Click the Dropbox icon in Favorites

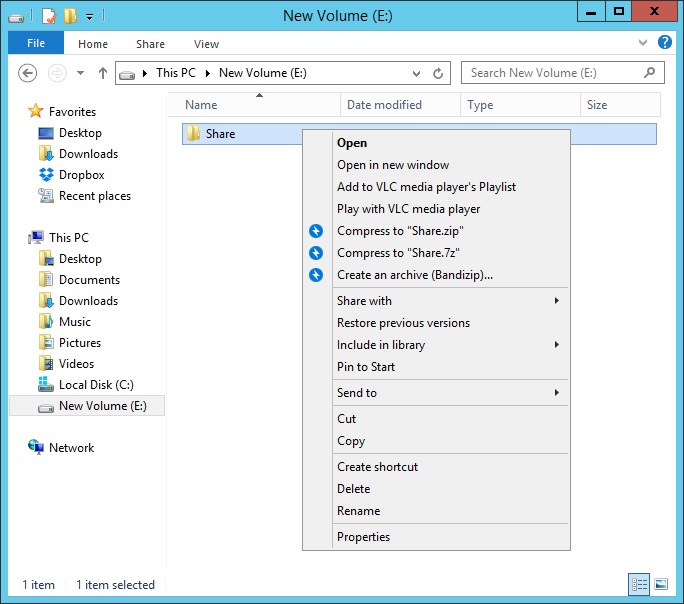[x=45, y=175]
